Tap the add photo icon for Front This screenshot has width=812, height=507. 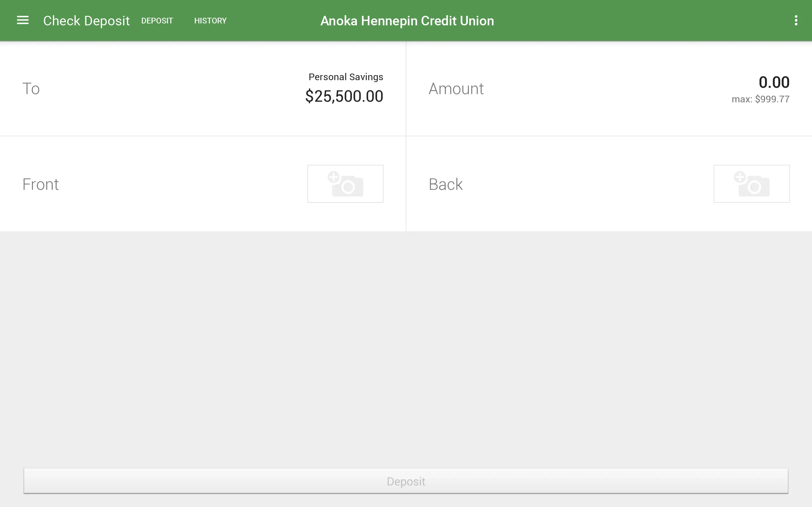[345, 183]
